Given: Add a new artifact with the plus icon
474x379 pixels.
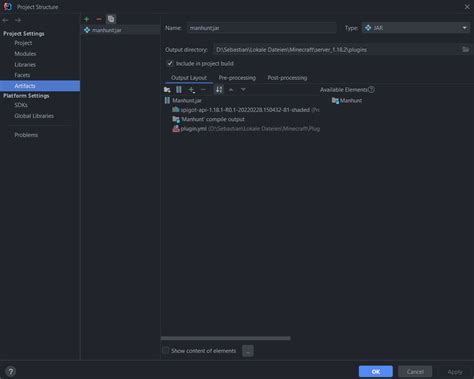Looking at the screenshot, I should 87,19.
